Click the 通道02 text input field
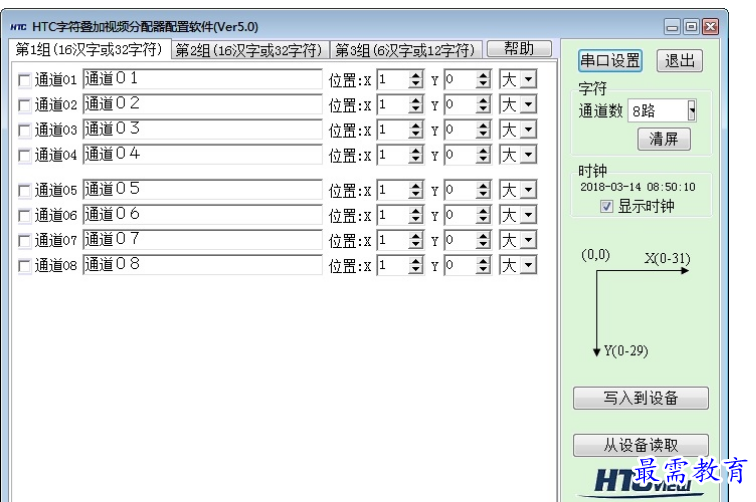Screen dimensions: 756x502 pos(202,104)
